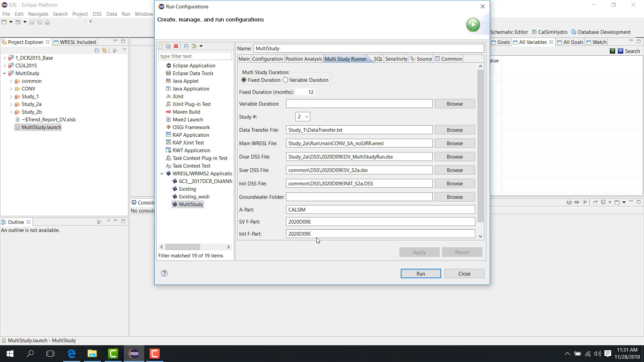Image resolution: width=644 pixels, height=362 pixels.
Task: Click the New wizard toolbar icon
Action: tap(4, 22)
